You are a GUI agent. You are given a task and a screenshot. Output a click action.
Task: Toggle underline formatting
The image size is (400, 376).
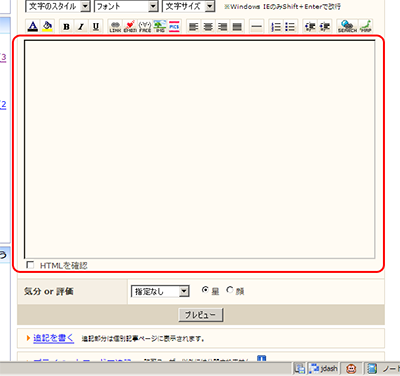pos(96,26)
